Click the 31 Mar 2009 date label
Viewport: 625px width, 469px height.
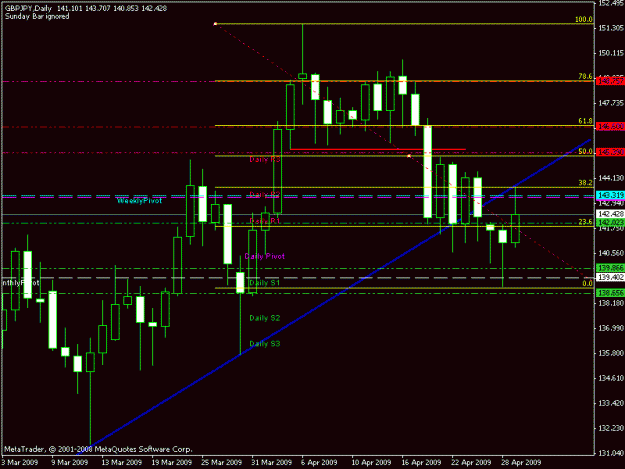point(271,462)
